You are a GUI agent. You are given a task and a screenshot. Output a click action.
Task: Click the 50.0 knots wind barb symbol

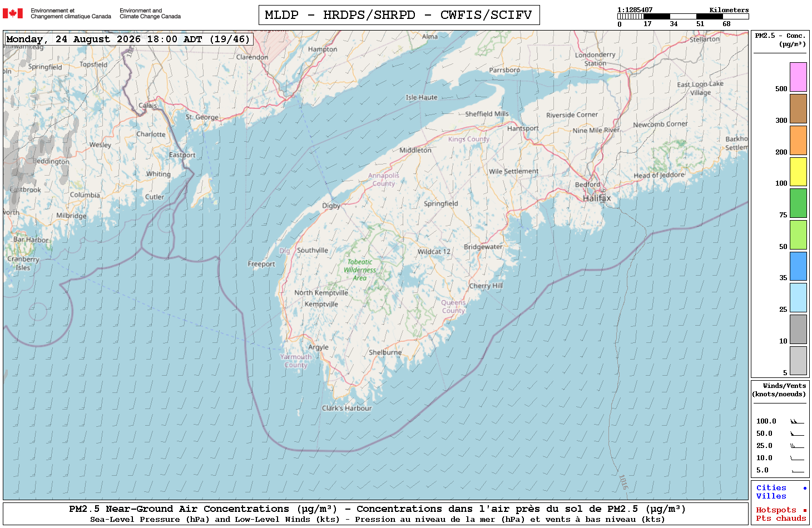[x=797, y=434]
